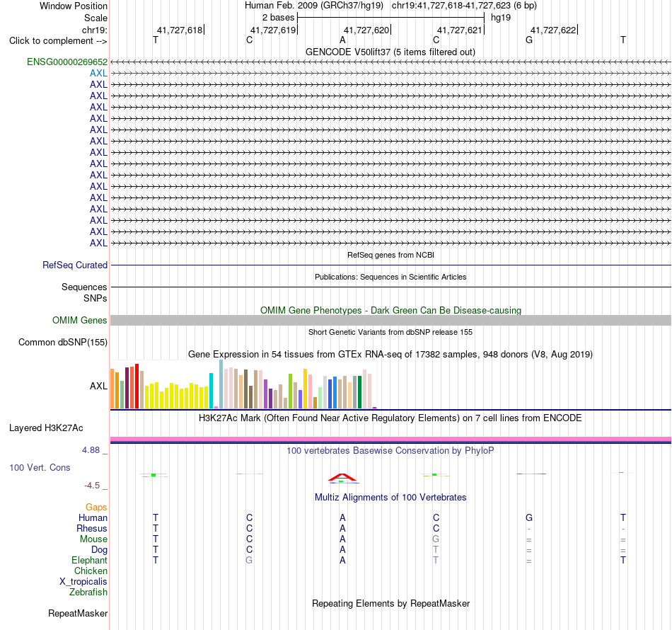
Task: Click the gray G in the Mouse row
Action: pos(436,539)
